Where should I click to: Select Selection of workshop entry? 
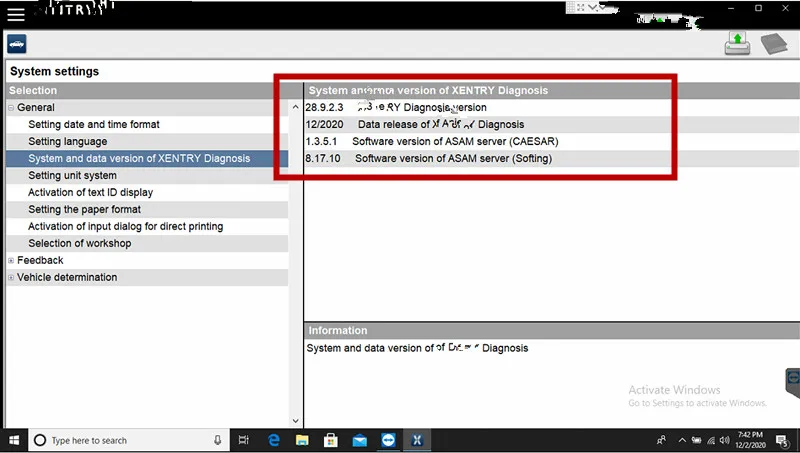(x=79, y=244)
